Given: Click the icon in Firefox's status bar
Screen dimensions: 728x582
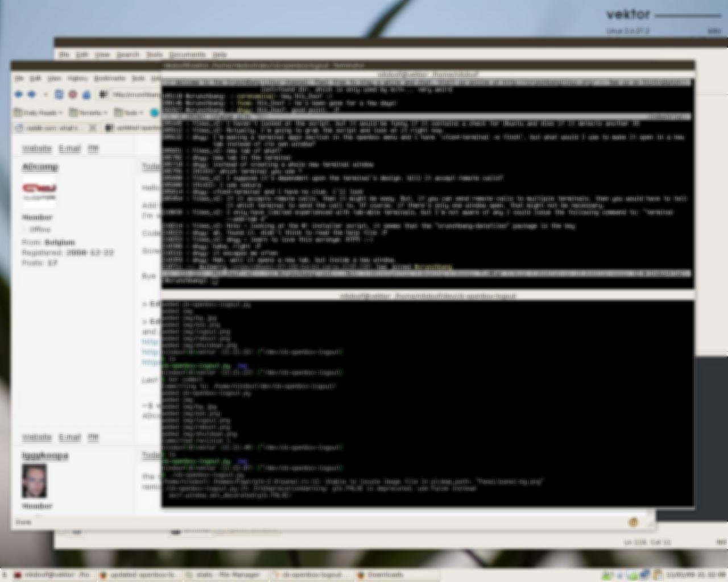Looking at the screenshot, I should click(x=632, y=522).
